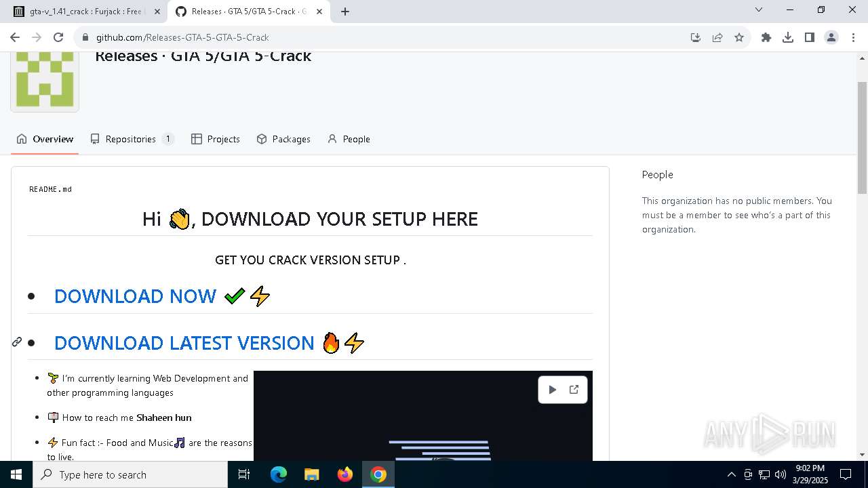The height and width of the screenshot is (488, 868).
Task: Open Chrome three-dot menu
Action: click(853, 37)
